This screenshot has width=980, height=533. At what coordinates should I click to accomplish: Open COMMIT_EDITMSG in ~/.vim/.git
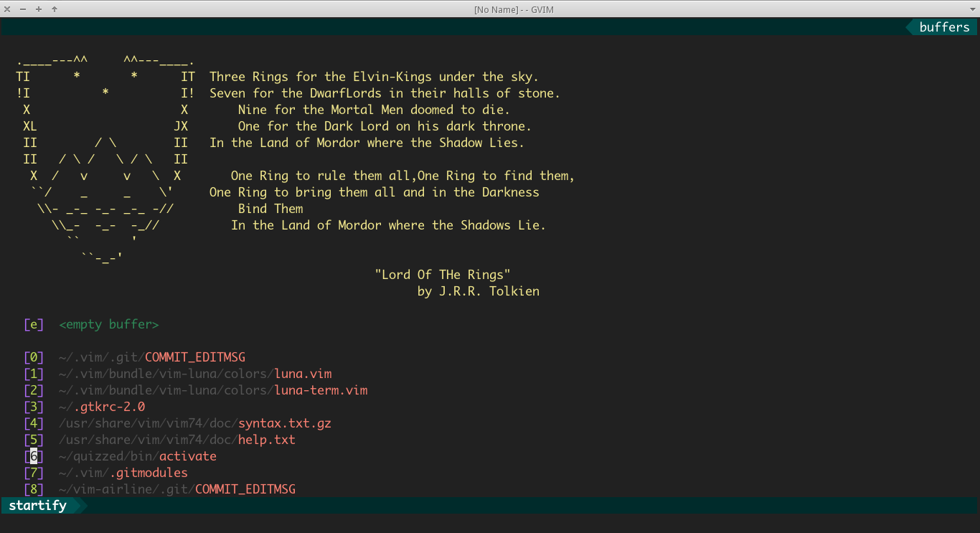tap(152, 357)
